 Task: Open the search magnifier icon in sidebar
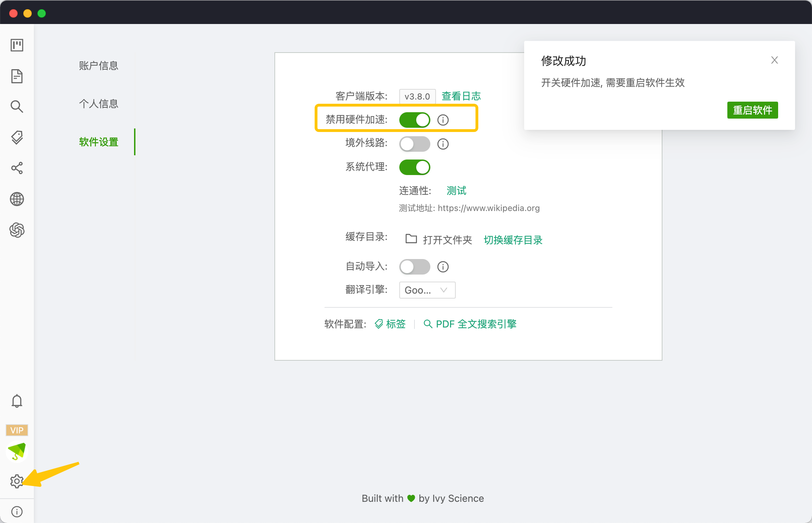click(x=17, y=107)
